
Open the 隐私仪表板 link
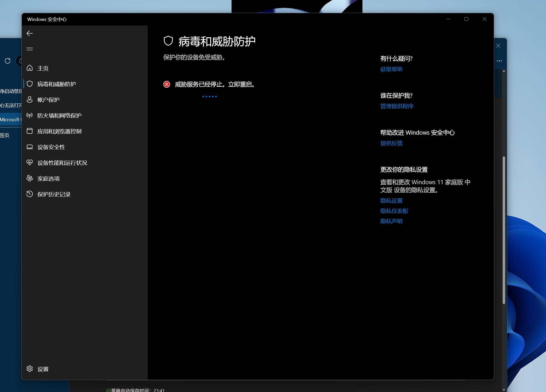point(394,211)
